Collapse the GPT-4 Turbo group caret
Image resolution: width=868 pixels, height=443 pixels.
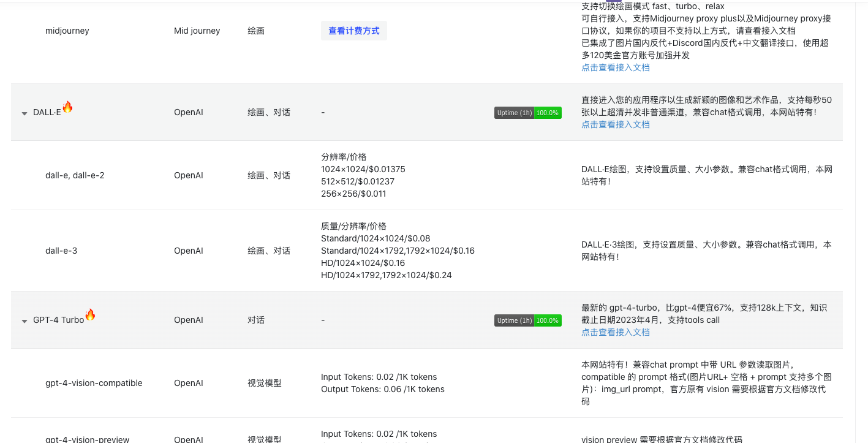pos(25,321)
